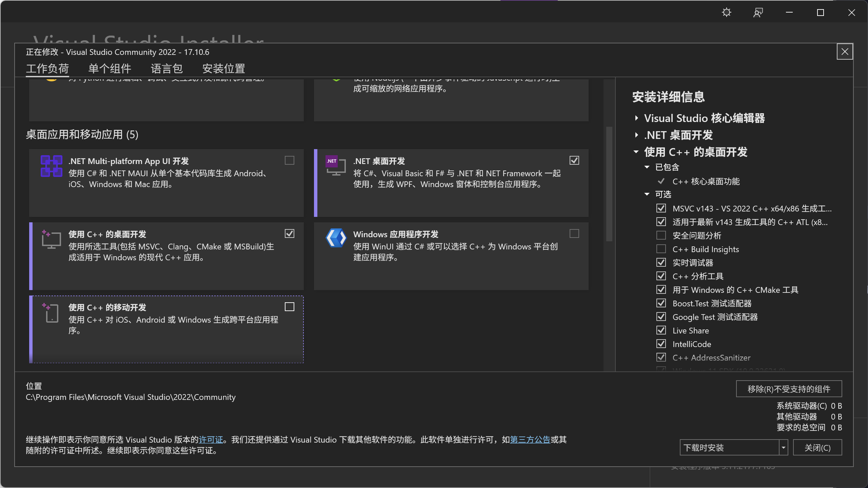
Task: Click the .NET MAUI workload icon
Action: 52,166
